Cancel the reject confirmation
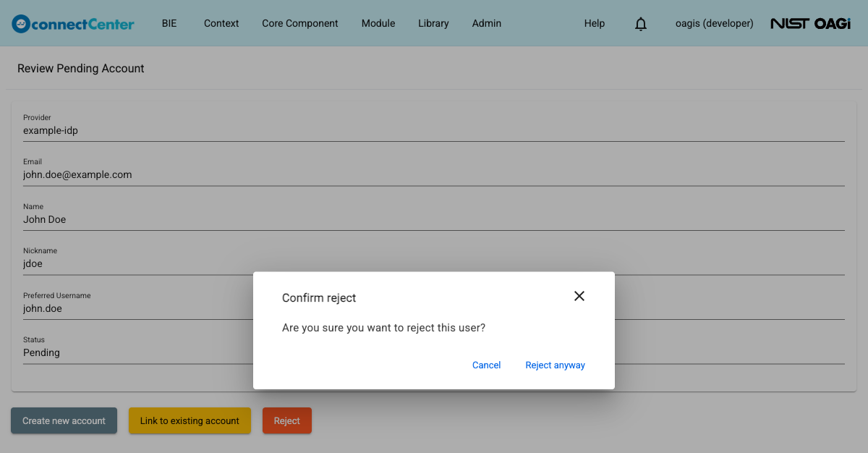The height and width of the screenshot is (453, 868). [x=487, y=365]
